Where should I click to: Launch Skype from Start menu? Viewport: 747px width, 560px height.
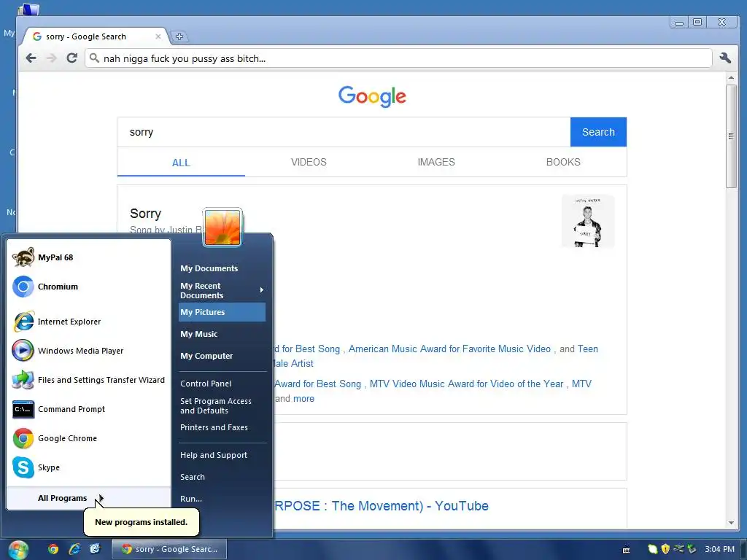88,467
